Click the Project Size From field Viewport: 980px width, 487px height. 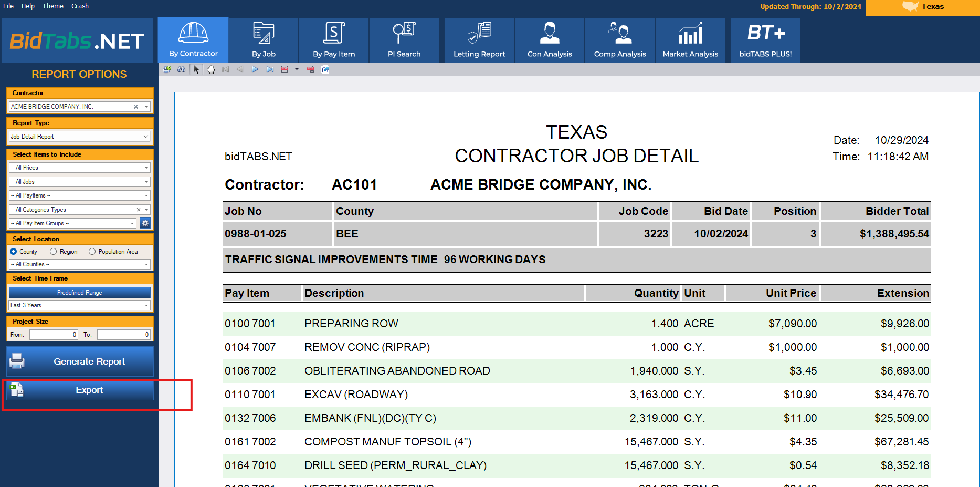(x=54, y=335)
